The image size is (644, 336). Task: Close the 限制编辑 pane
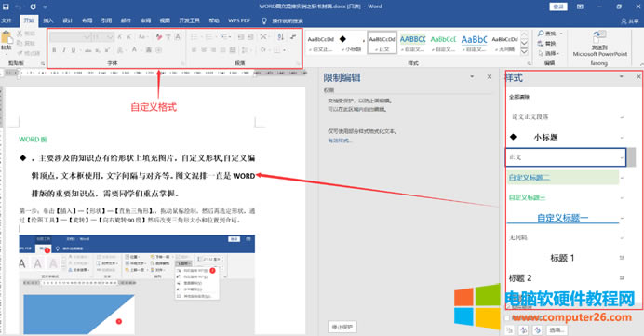pos(490,77)
